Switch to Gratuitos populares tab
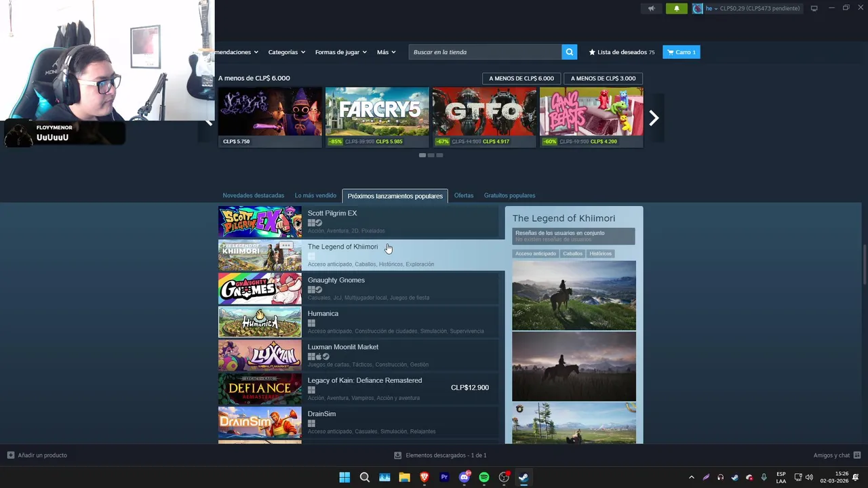 (x=509, y=195)
